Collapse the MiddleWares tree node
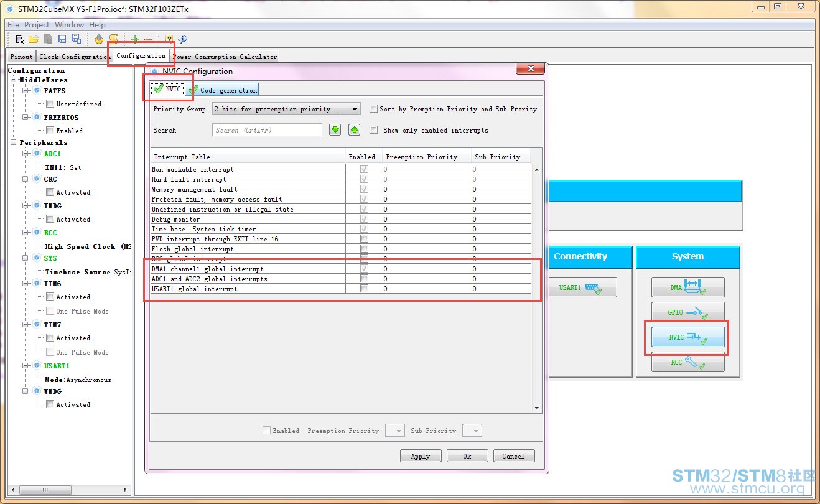 [x=14, y=80]
